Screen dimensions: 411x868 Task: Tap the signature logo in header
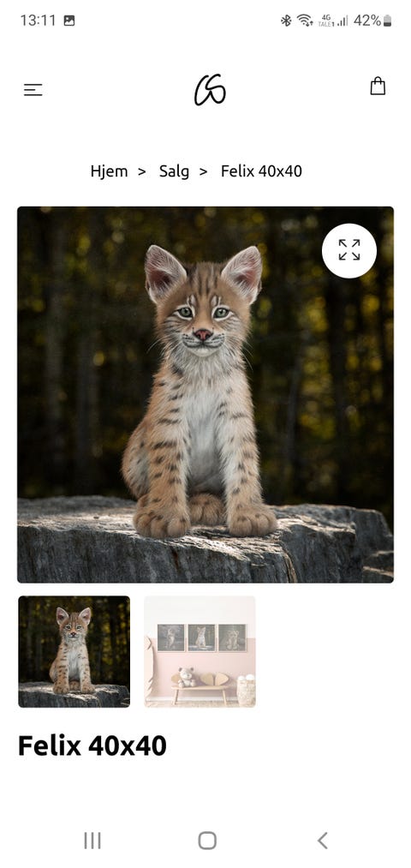pyautogui.click(x=210, y=90)
